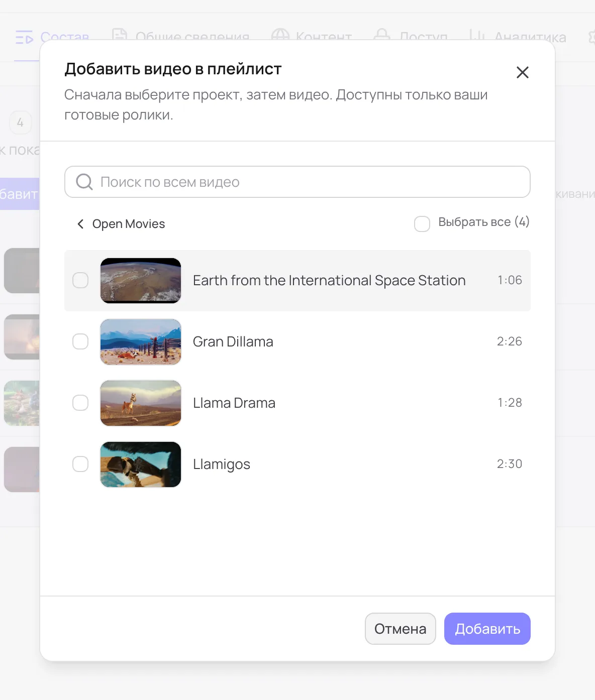Click the search magnifier icon
The width and height of the screenshot is (595, 700).
pos(84,182)
